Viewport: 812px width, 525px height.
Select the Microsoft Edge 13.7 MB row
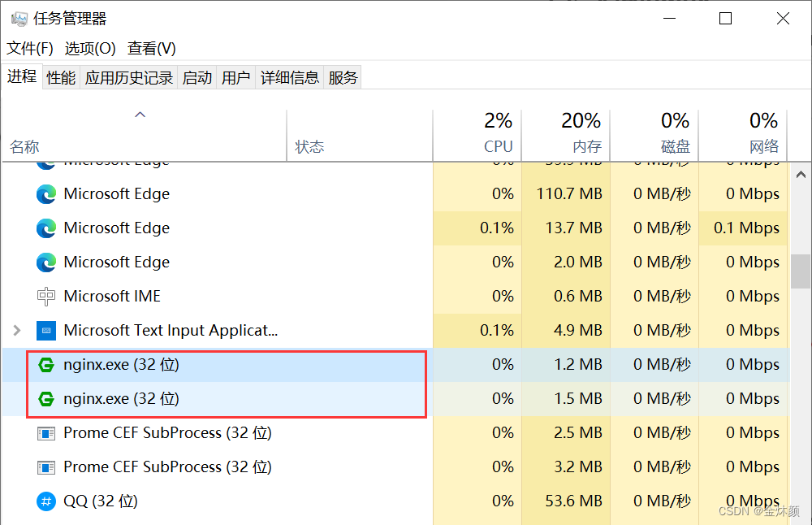395,228
